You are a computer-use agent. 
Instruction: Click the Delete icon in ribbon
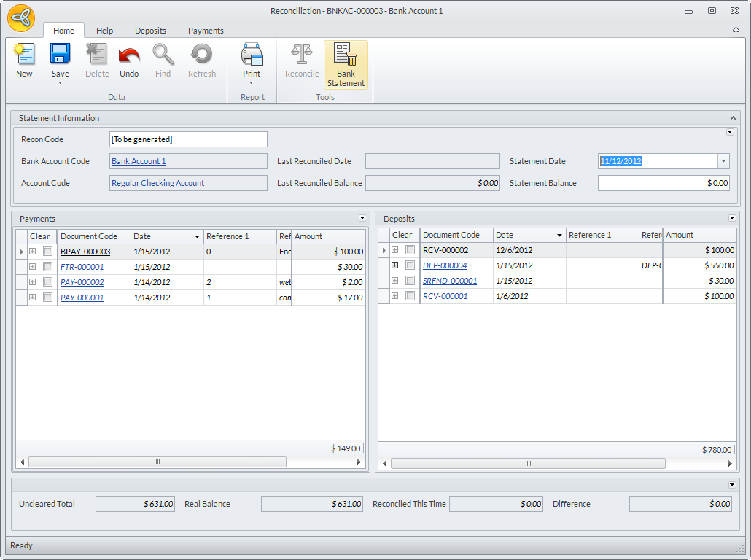(x=97, y=55)
